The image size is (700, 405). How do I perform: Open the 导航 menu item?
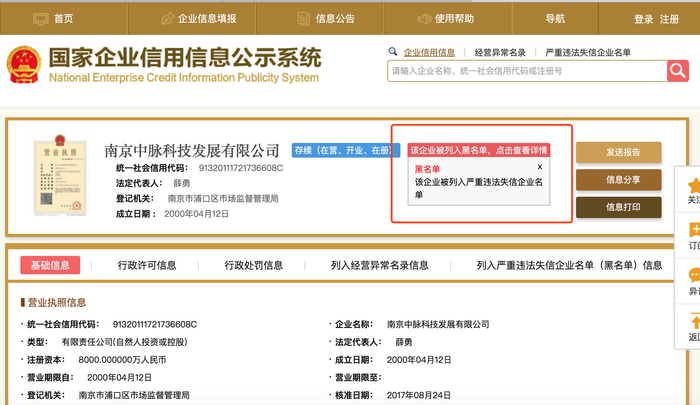(555, 19)
